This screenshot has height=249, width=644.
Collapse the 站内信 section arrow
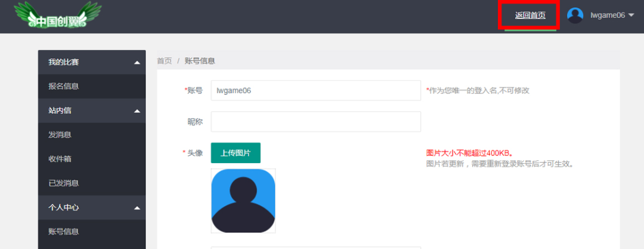(137, 111)
